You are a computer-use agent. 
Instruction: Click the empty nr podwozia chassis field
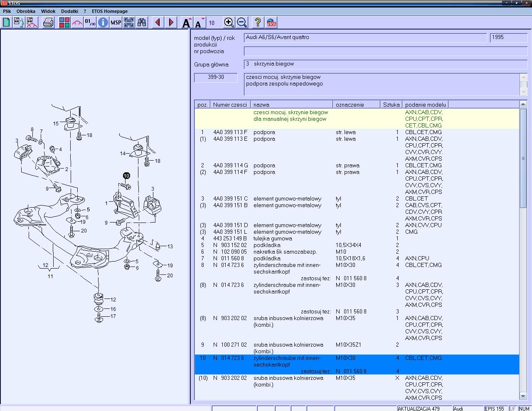(386, 51)
